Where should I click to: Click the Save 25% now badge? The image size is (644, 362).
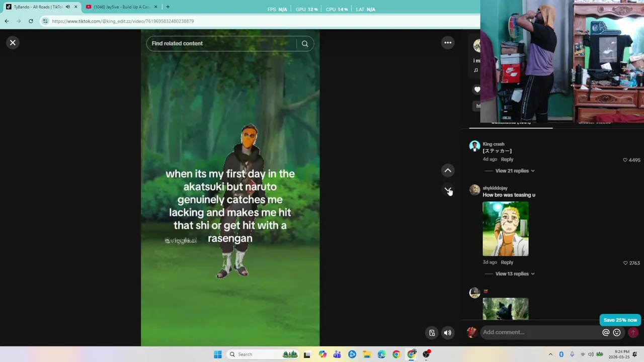click(620, 320)
